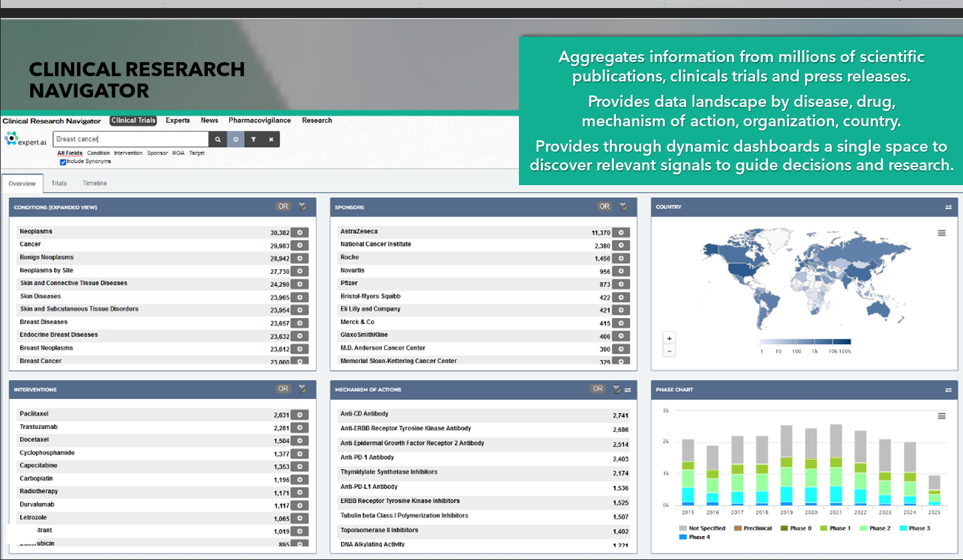This screenshot has height=560, width=963.
Task: Open the News section
Action: point(209,121)
